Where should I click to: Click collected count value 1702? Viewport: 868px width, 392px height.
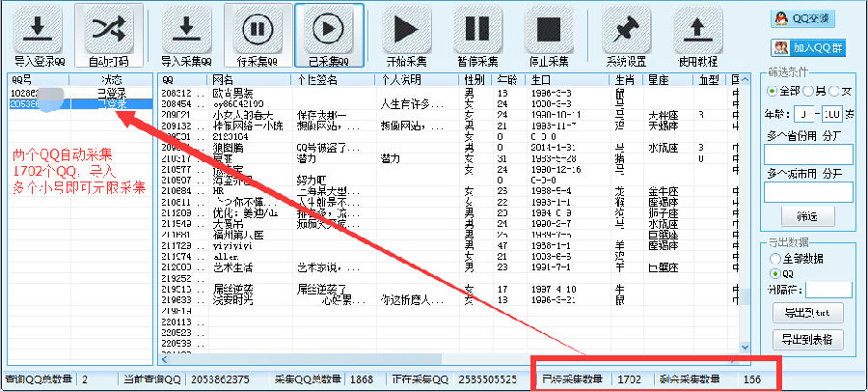pos(630,379)
